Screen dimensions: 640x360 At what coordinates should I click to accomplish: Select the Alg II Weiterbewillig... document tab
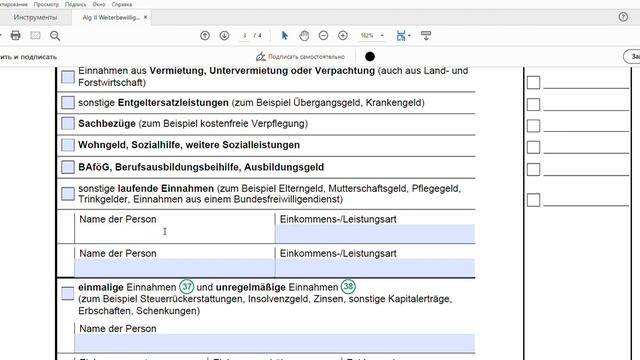[x=111, y=18]
